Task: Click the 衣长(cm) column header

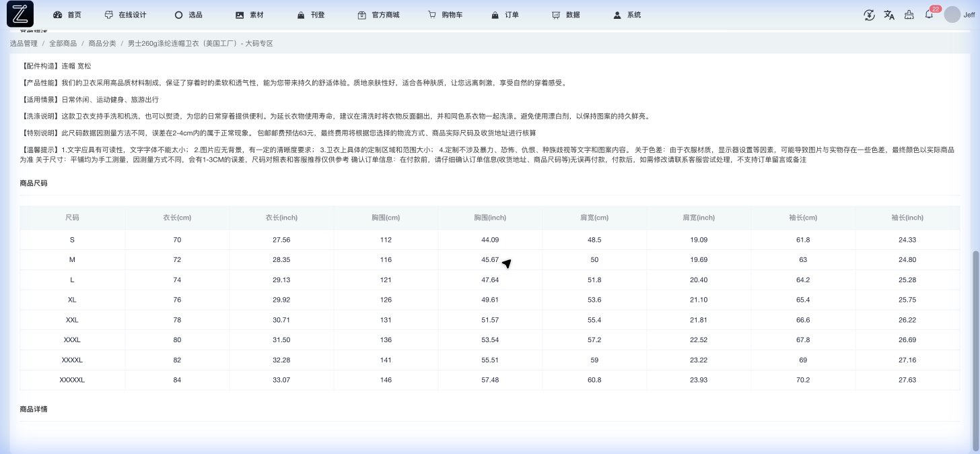Action: (x=177, y=218)
